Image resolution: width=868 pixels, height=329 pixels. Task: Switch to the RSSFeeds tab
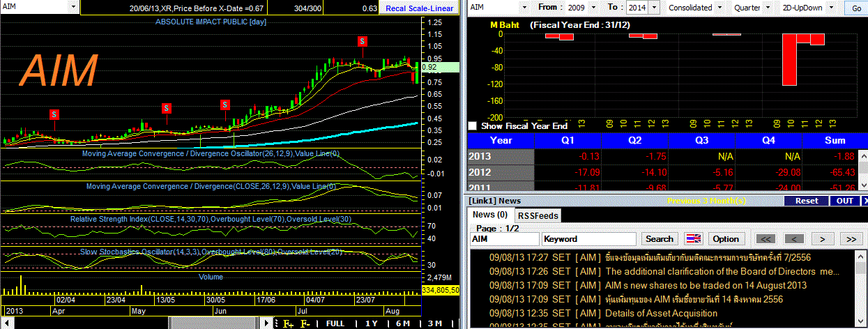pyautogui.click(x=538, y=215)
